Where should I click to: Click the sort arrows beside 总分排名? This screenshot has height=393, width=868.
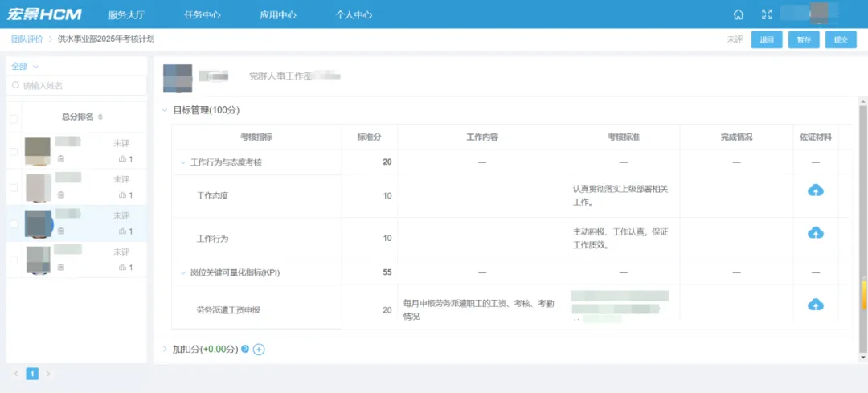[x=100, y=117]
